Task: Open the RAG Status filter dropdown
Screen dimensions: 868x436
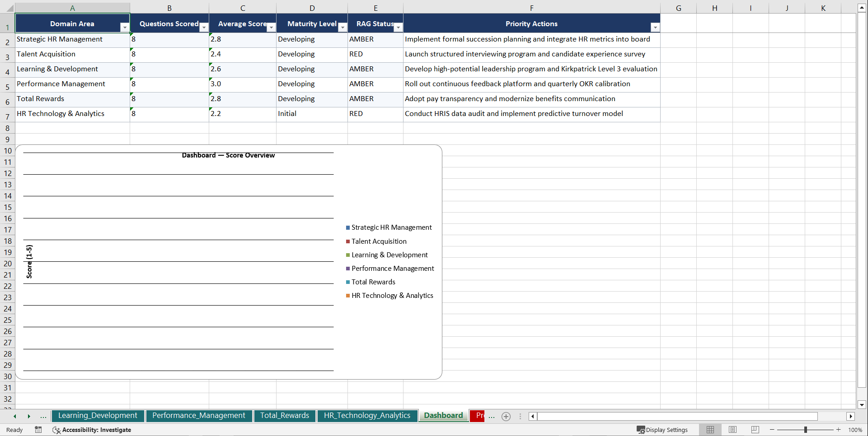Action: coord(398,28)
